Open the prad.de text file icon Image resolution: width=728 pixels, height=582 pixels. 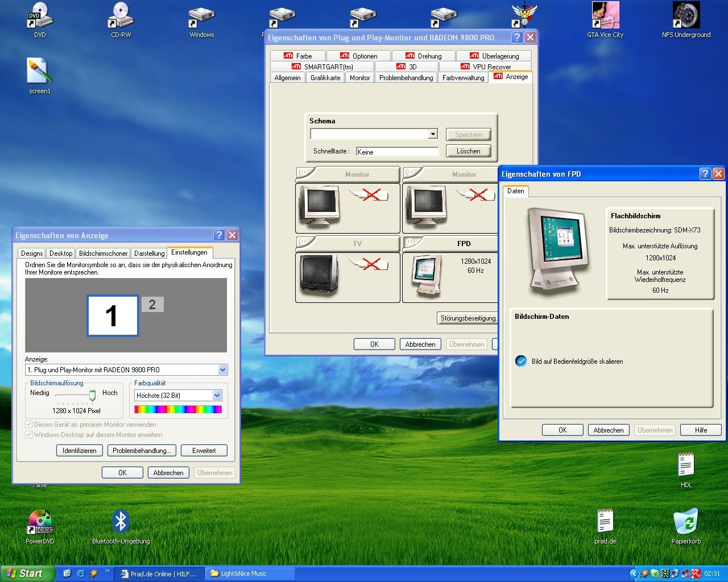pyautogui.click(x=605, y=522)
